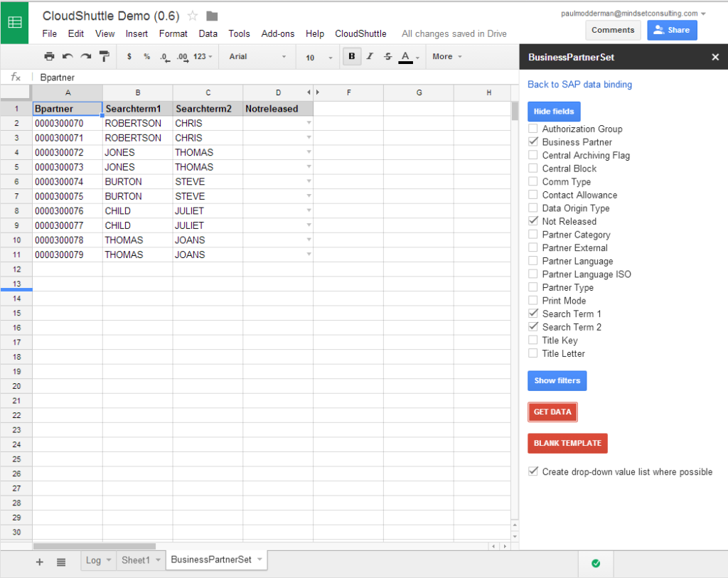
Task: Open the all sheets list
Action: (x=61, y=562)
